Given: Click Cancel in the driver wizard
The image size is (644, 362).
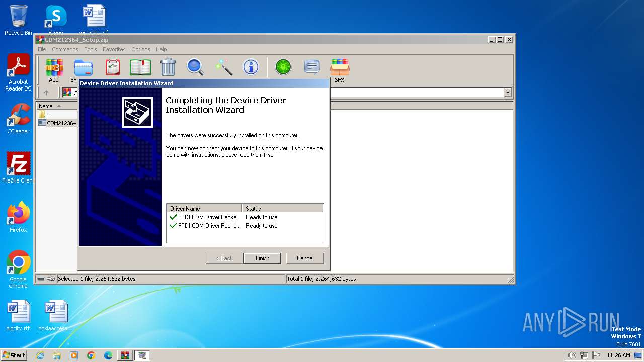Looking at the screenshot, I should pyautogui.click(x=305, y=258).
